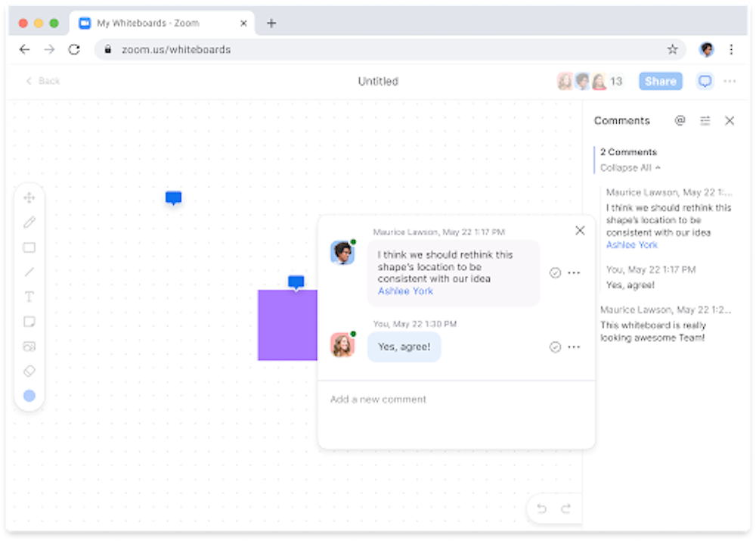Image resolution: width=756 pixels, height=541 pixels.
Task: Select the move/pan tool in the whiteboard toolbar
Action: 29,198
